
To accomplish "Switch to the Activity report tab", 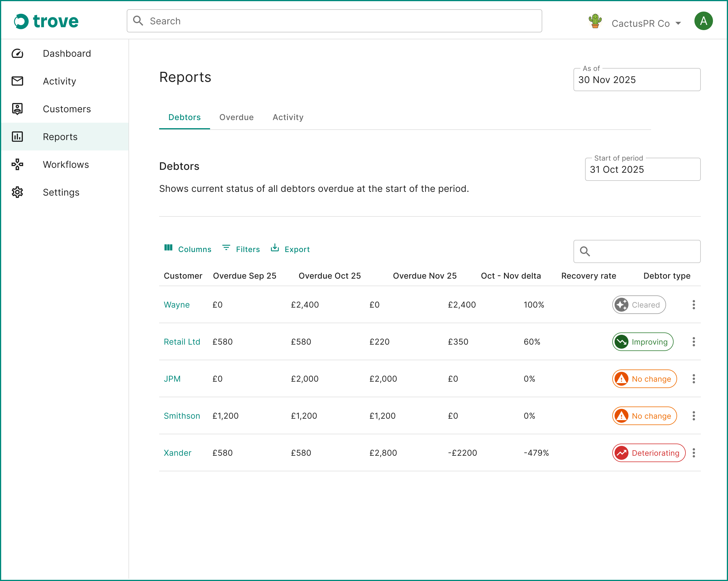I will coord(288,117).
